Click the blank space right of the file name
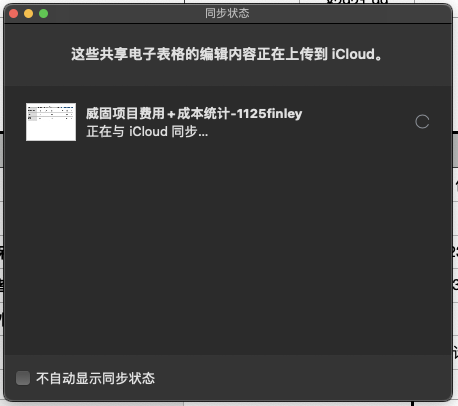 tap(357, 114)
